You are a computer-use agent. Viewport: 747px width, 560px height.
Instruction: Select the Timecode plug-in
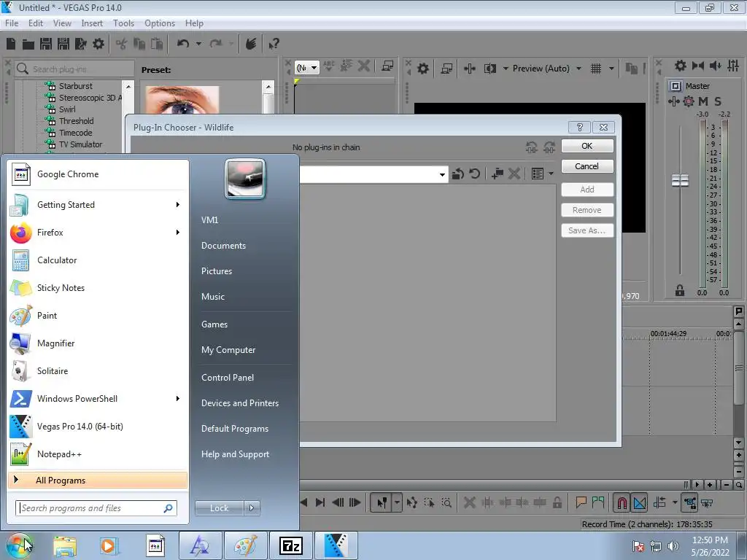pyautogui.click(x=75, y=133)
